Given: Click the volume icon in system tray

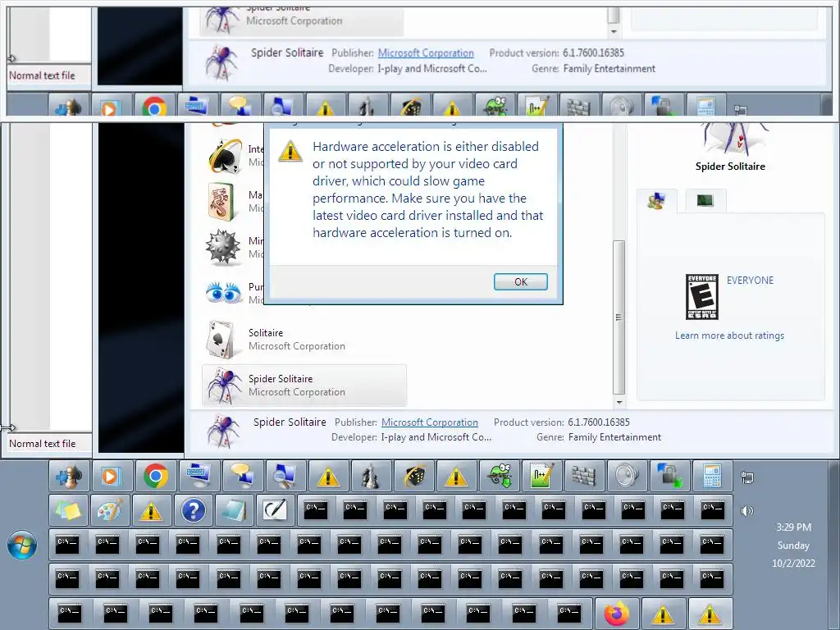Looking at the screenshot, I should (x=746, y=510).
